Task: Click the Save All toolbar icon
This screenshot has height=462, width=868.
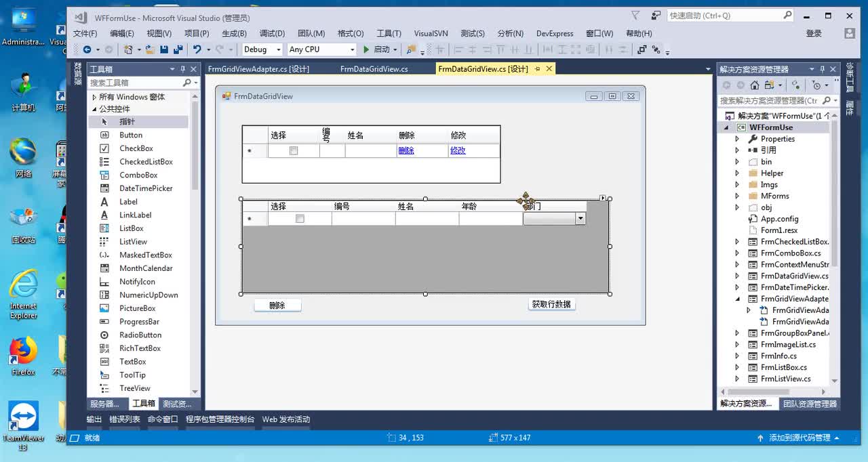Action: 178,49
